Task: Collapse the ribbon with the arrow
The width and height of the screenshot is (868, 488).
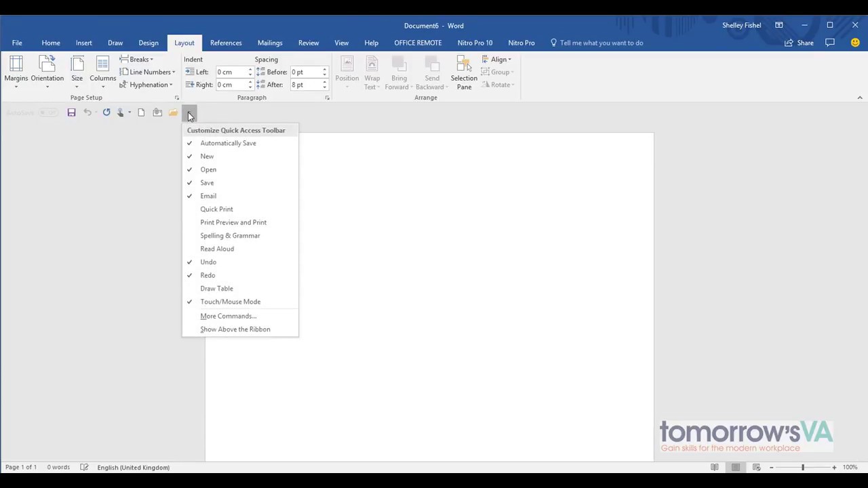Action: coord(860,98)
